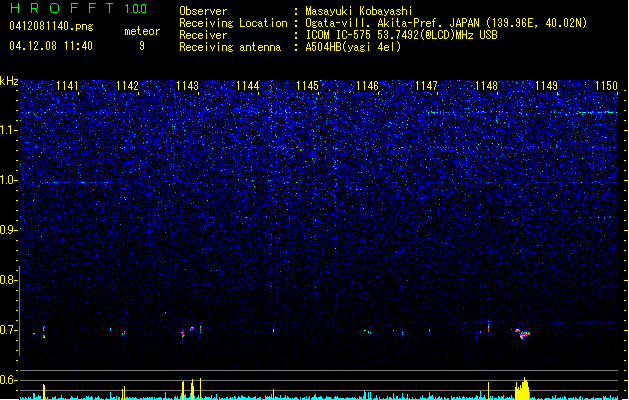Click the HROFFT 1.0.0 program title
The width and height of the screenshot is (629, 400).
point(78,8)
